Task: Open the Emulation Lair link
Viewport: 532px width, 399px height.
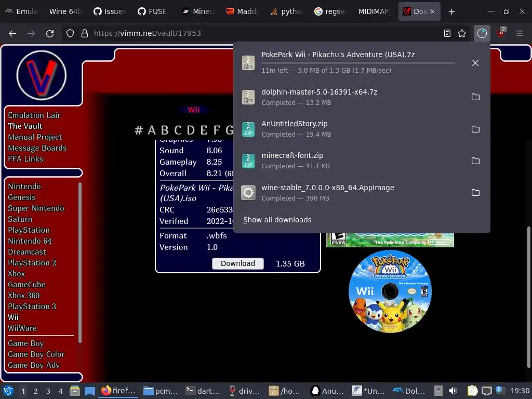Action: (x=34, y=115)
